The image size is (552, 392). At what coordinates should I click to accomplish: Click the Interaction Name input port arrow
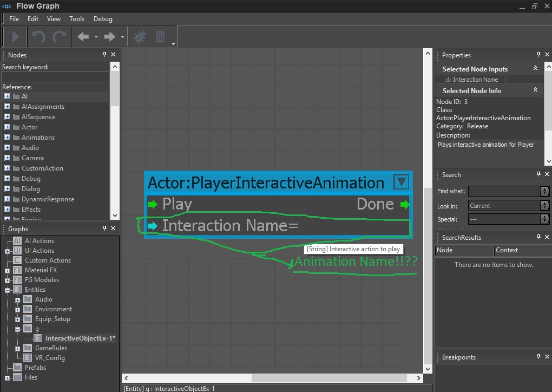pos(153,226)
